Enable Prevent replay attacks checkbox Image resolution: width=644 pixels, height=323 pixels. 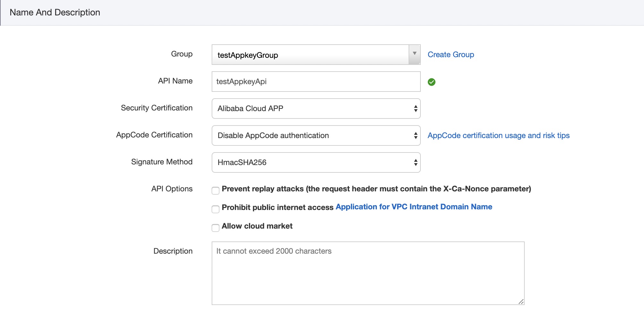[x=216, y=191]
